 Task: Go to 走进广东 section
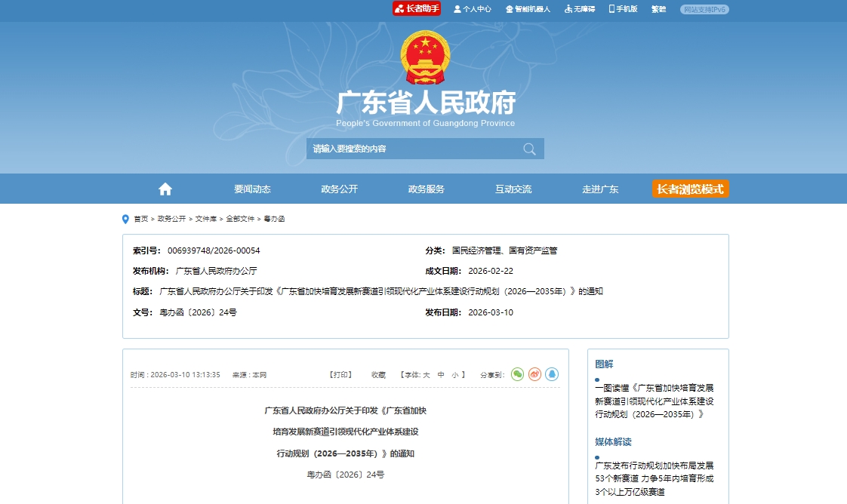[x=600, y=189]
